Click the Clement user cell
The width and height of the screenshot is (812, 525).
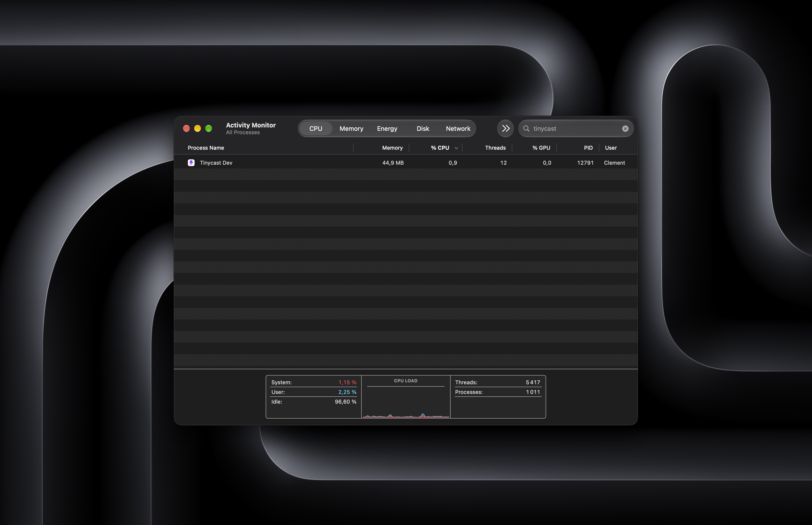tap(614, 163)
